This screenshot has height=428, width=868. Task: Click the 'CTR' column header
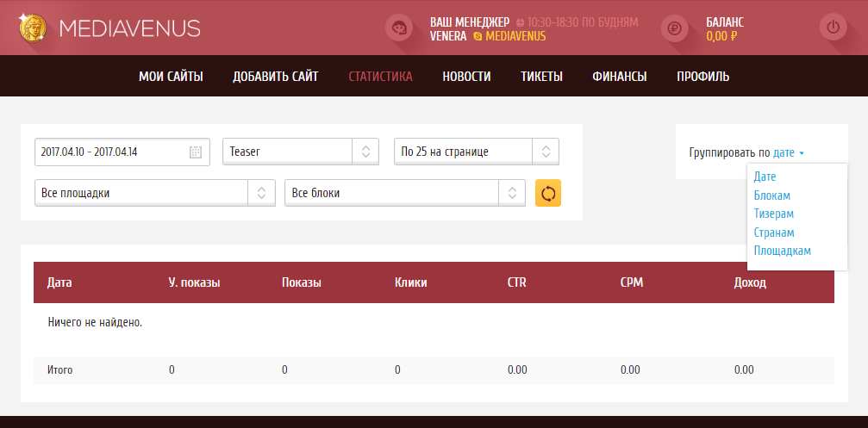click(x=517, y=282)
